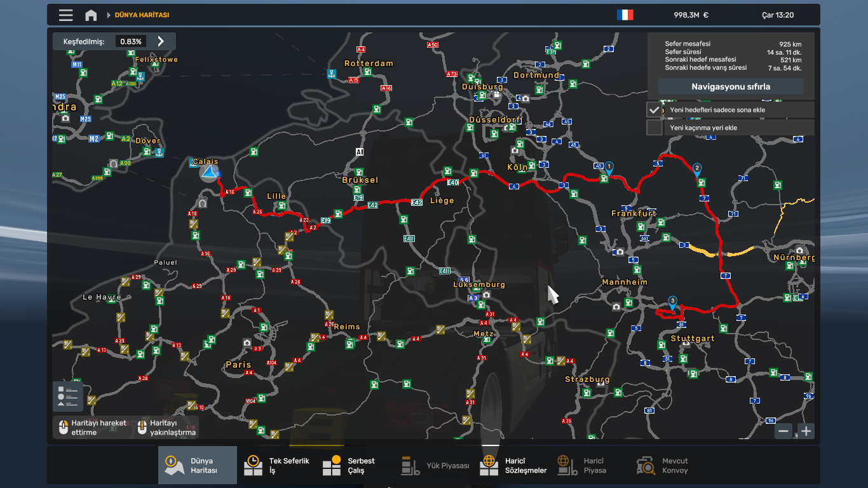The height and width of the screenshot is (488, 868).
Task: Click the clock showing Çar 13:20
Action: point(778,15)
